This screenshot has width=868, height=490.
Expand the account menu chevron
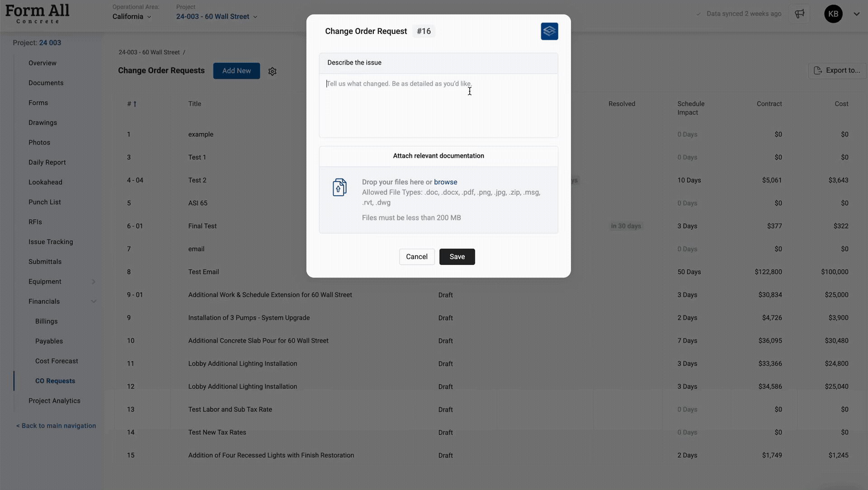pos(856,14)
